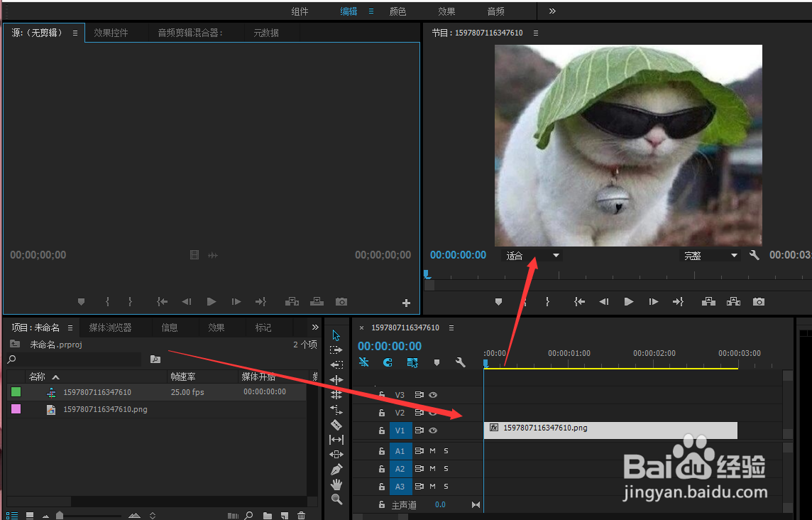The image size is (812, 520).
Task: Step back one frame in program monitor
Action: pyautogui.click(x=604, y=302)
